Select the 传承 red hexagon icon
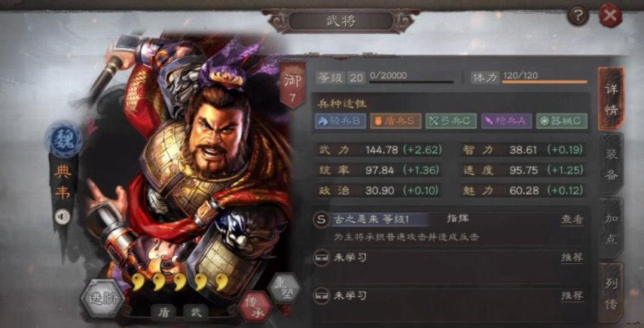 click(x=255, y=307)
